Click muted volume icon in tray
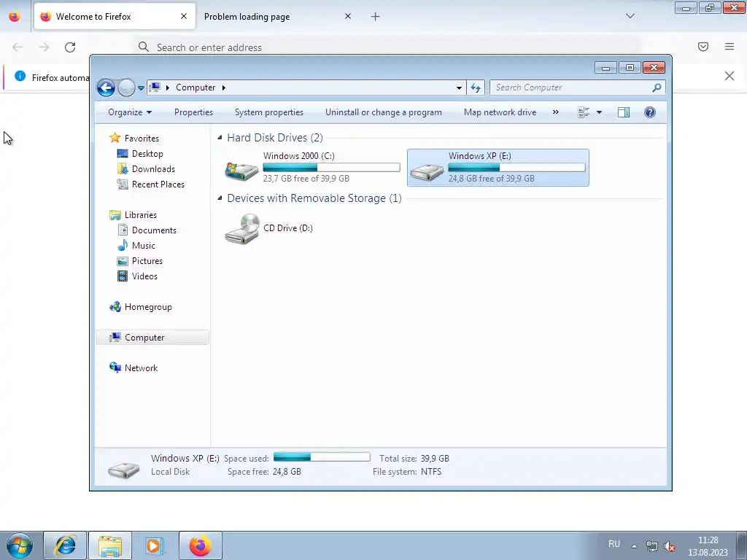747x560 pixels. tap(670, 546)
